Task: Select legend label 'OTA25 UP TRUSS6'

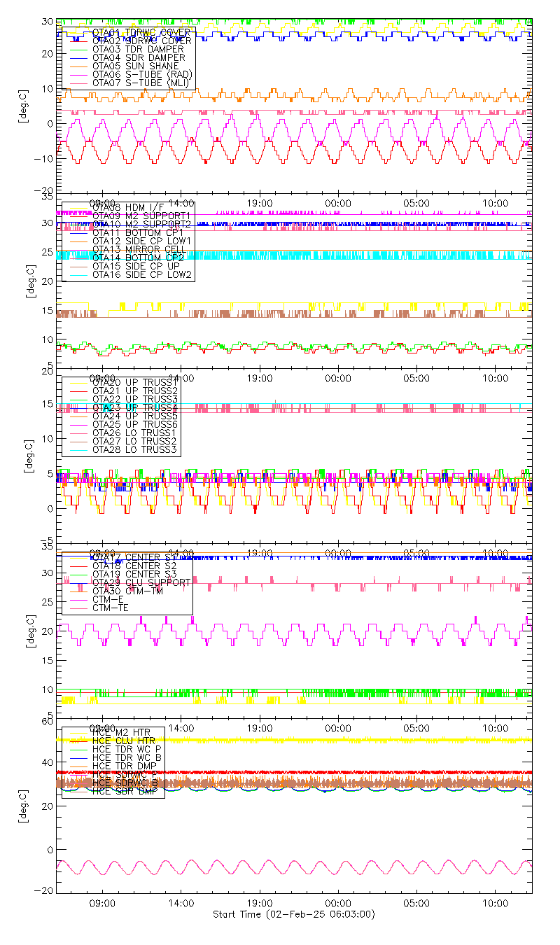Action: tap(136, 424)
